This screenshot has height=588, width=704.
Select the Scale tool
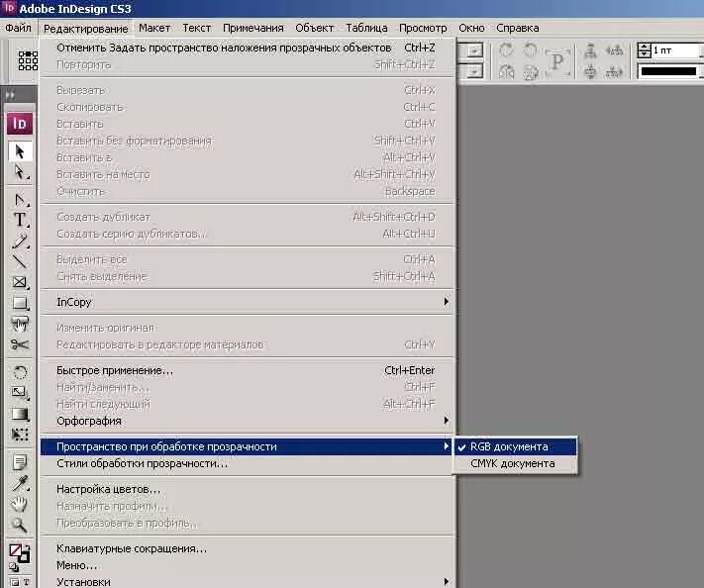pos(19,393)
